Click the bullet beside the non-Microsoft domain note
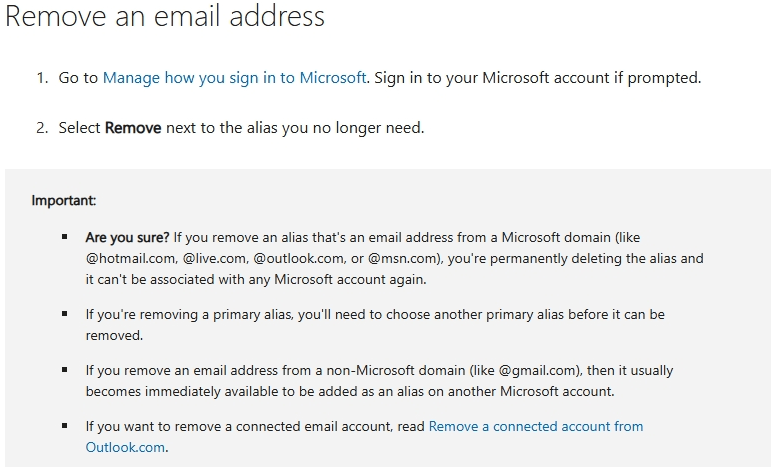Screen dimensions: 771x467 point(64,370)
